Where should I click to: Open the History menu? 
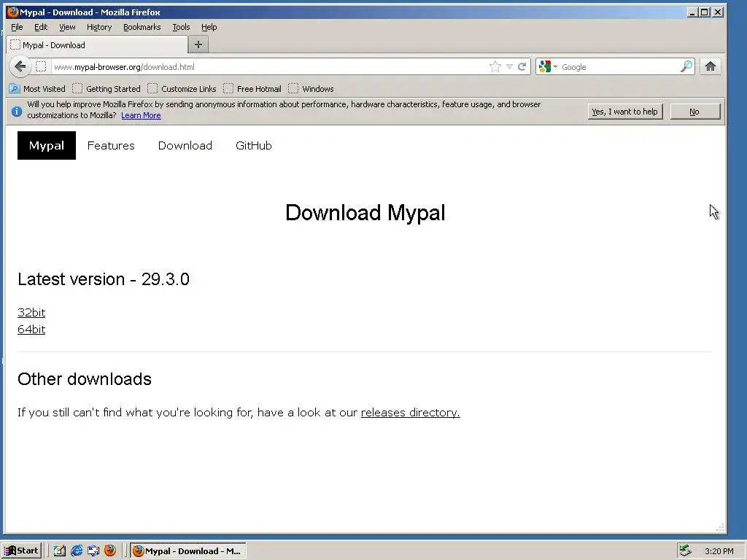(x=99, y=27)
